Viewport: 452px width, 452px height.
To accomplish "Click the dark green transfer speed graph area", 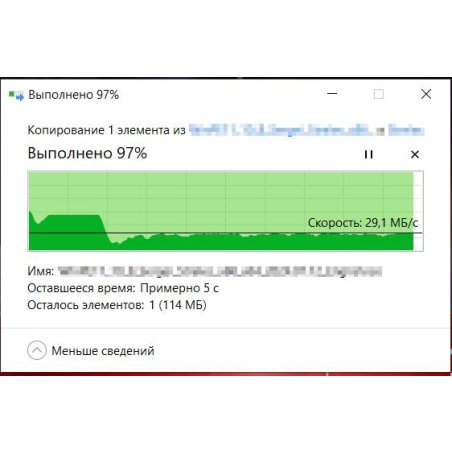I will 221,242.
